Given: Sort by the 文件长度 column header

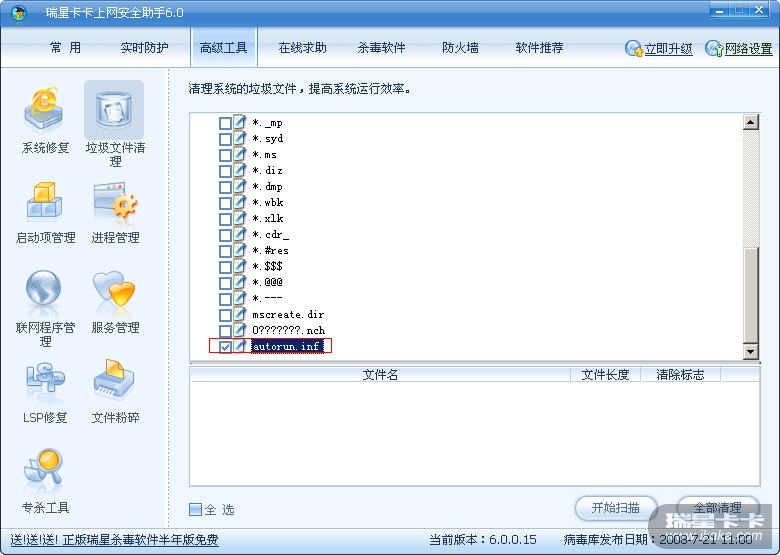Looking at the screenshot, I should coord(605,374).
